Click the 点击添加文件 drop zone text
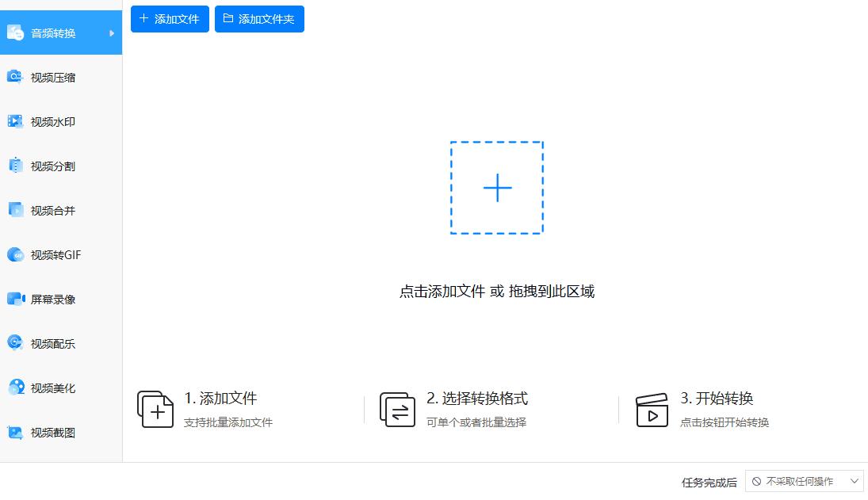 pyautogui.click(x=497, y=292)
